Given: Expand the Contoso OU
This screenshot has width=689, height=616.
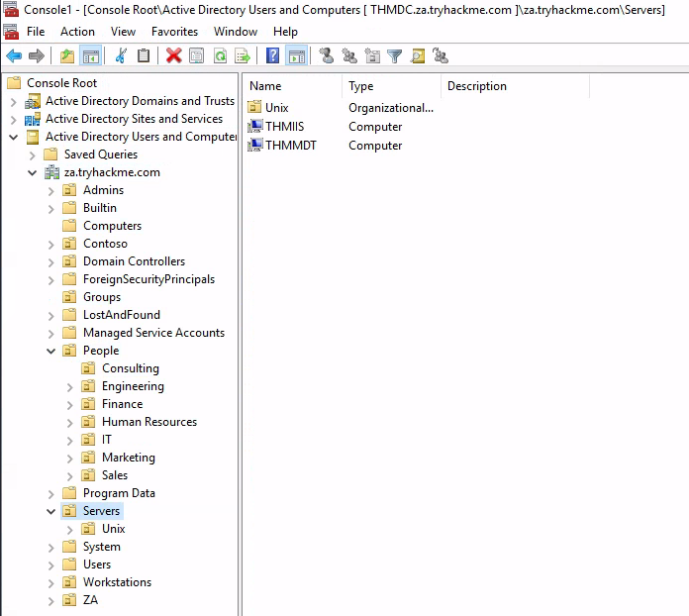Looking at the screenshot, I should point(50,245).
